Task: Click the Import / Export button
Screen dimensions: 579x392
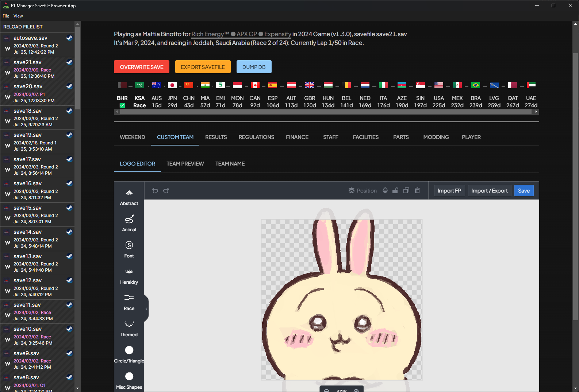Action: (490, 191)
